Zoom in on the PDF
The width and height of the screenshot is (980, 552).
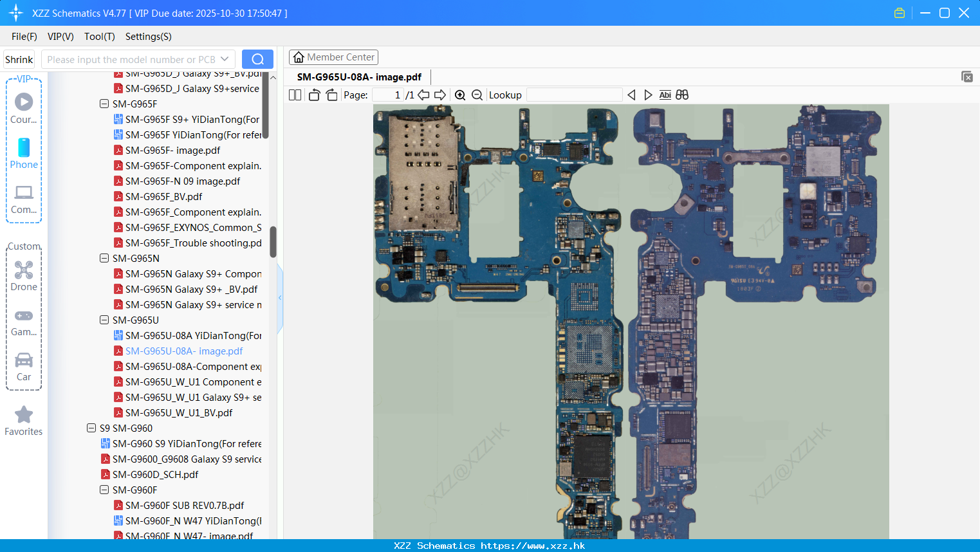click(x=460, y=95)
